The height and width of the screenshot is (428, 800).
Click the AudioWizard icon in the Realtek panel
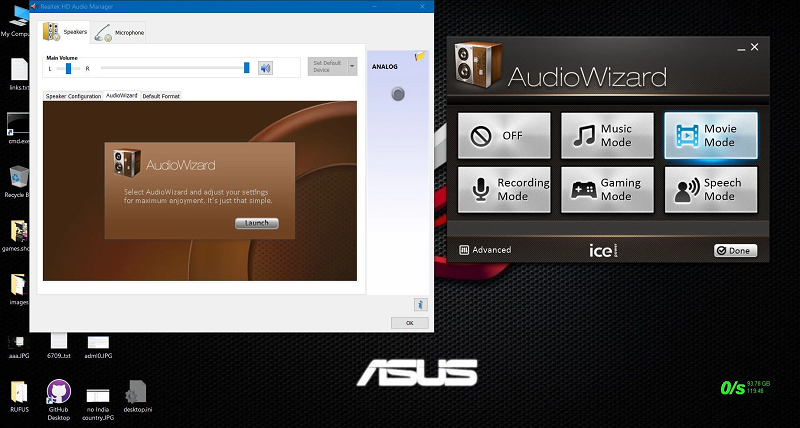coord(127,163)
